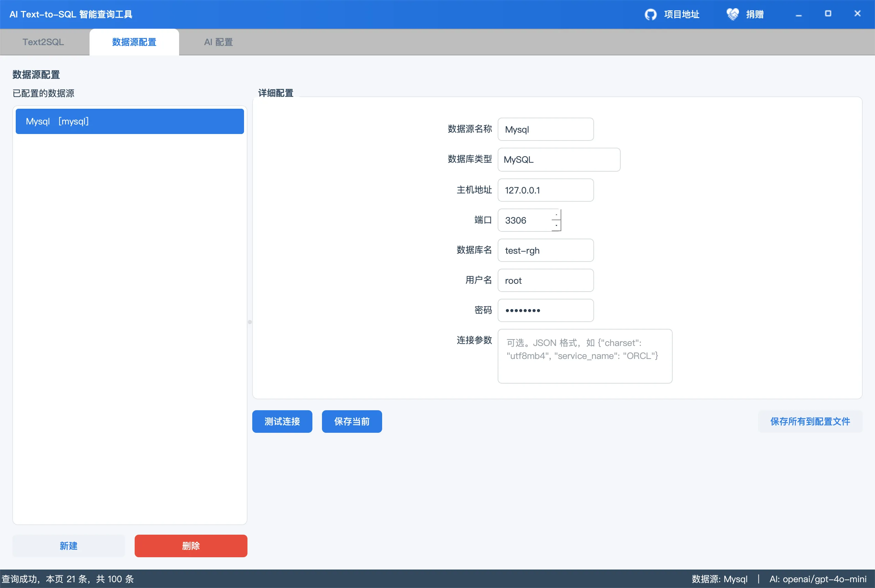Increase the port with the up arrow
The image size is (875, 588).
point(556,214)
